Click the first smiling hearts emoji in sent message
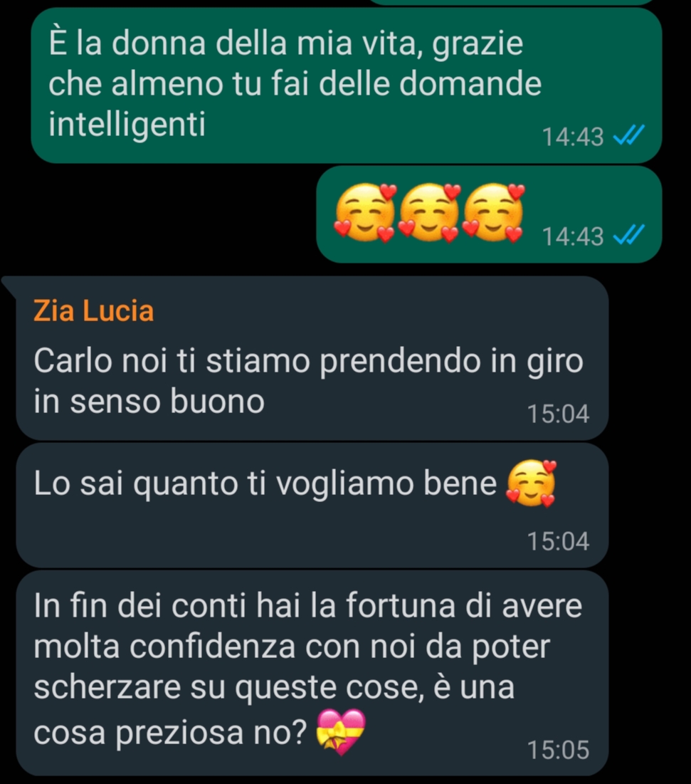691x784 pixels. tap(365, 212)
